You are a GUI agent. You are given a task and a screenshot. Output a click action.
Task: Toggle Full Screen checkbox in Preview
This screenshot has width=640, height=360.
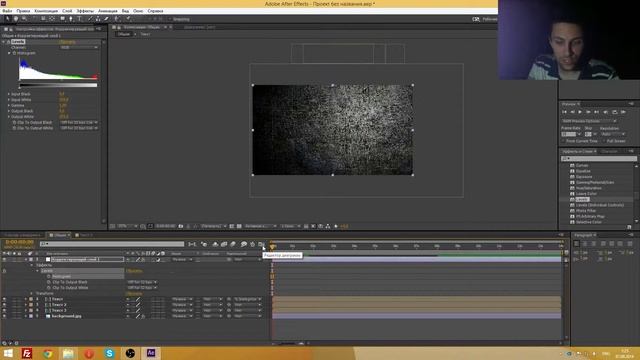pyautogui.click(x=604, y=141)
